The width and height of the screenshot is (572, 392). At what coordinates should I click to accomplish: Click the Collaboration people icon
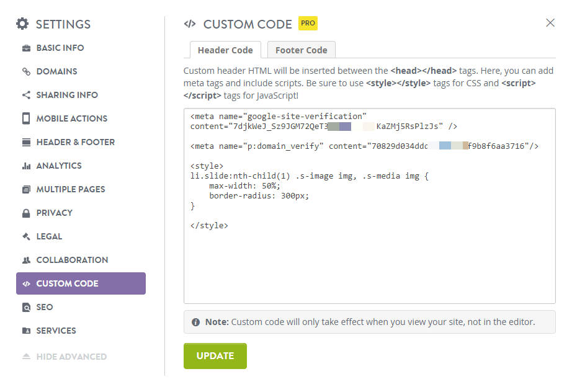[x=26, y=260]
